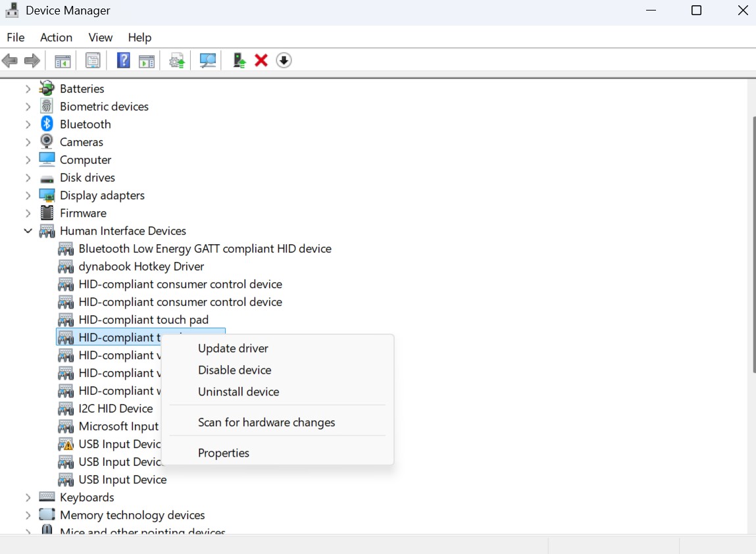The height and width of the screenshot is (554, 756).
Task: Minimize the Device Manager window
Action: pyautogui.click(x=651, y=10)
